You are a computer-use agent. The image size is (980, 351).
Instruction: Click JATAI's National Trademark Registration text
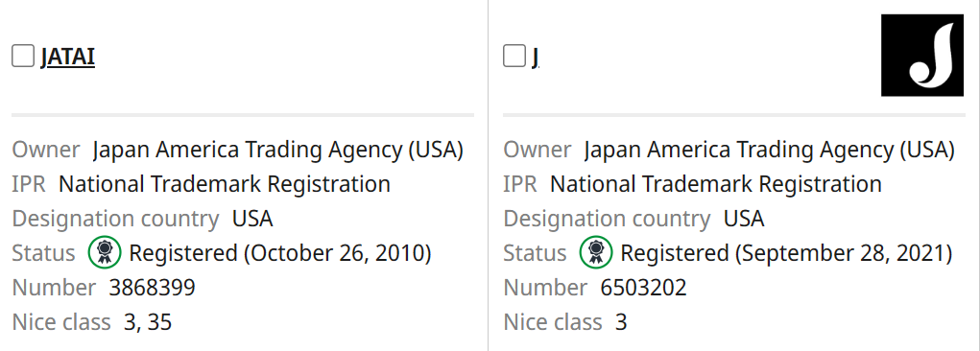point(225,184)
